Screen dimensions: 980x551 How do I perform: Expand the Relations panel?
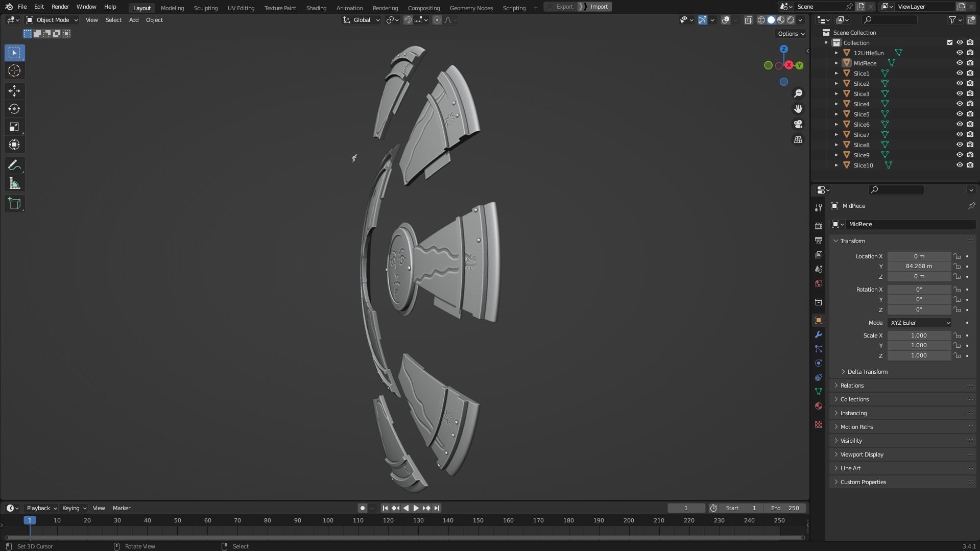pos(852,386)
